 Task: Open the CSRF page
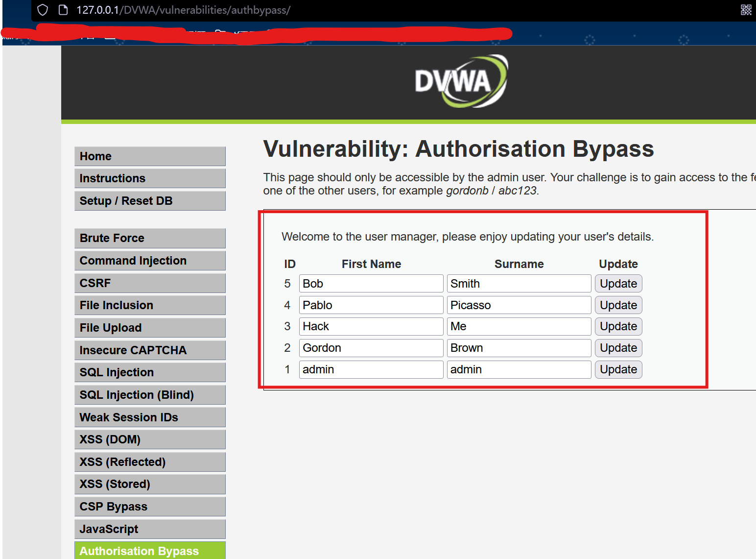[150, 283]
